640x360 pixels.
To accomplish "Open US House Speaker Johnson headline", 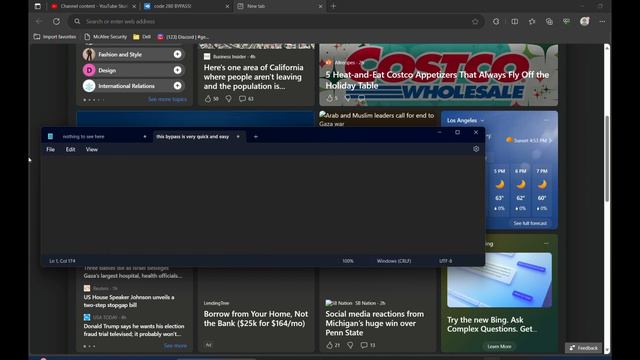I will [129, 301].
